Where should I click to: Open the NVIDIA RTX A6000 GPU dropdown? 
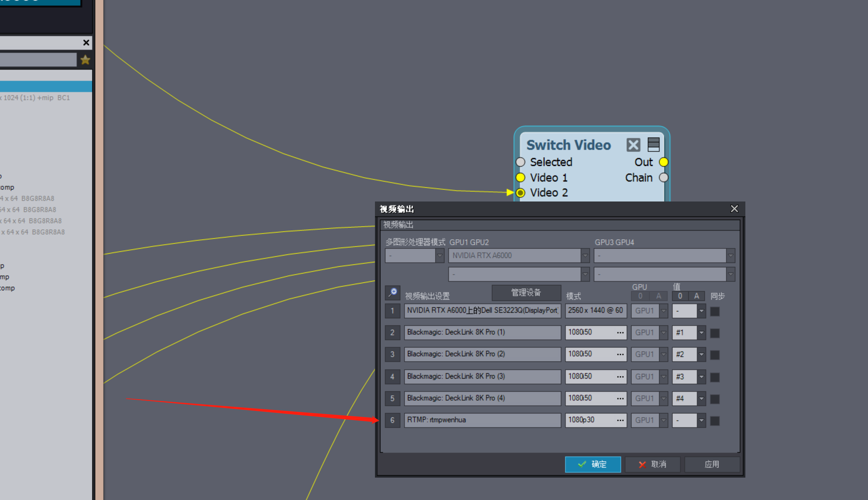coord(585,256)
